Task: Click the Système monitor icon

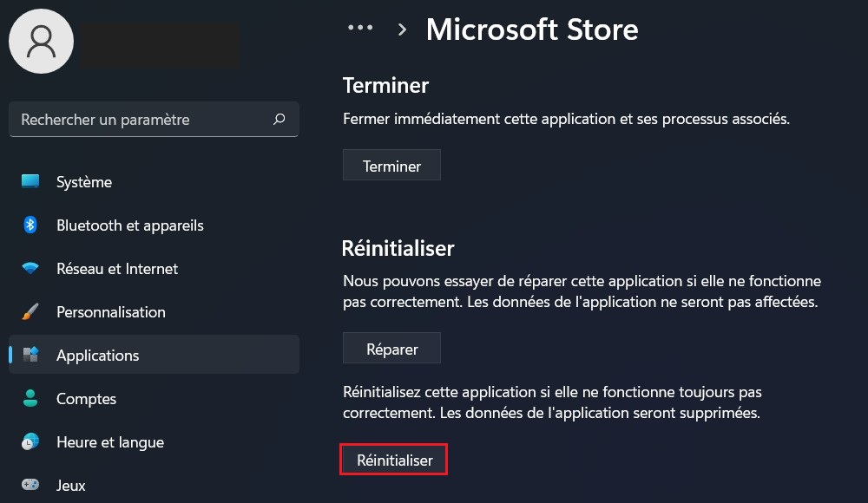Action: pos(30,181)
